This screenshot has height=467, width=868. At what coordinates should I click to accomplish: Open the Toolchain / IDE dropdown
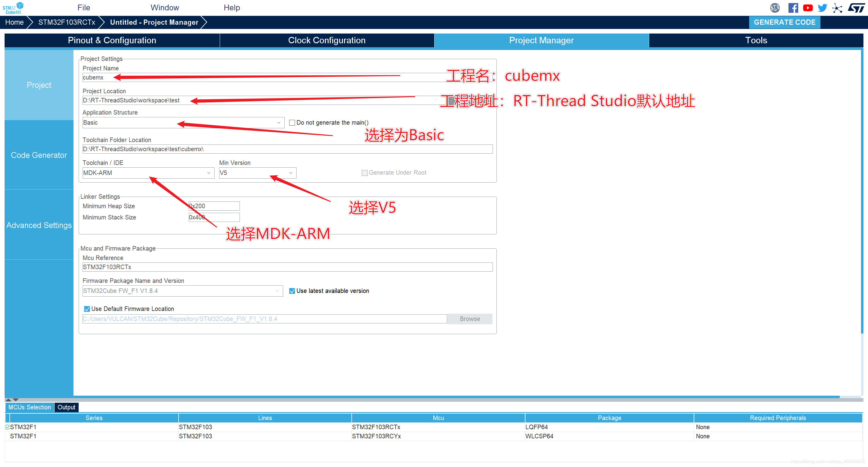click(208, 173)
